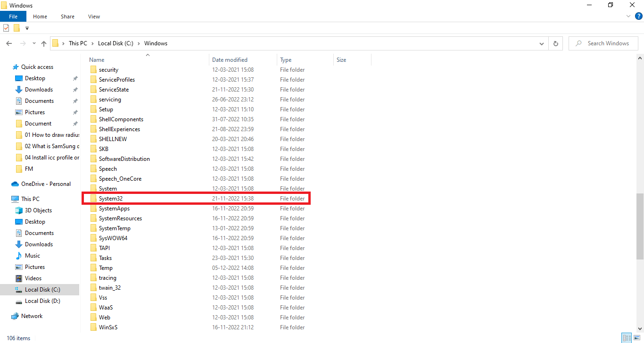Screen dimensions: 644x343
Task: Select Local Disk (D:) in sidebar
Action: click(x=42, y=301)
